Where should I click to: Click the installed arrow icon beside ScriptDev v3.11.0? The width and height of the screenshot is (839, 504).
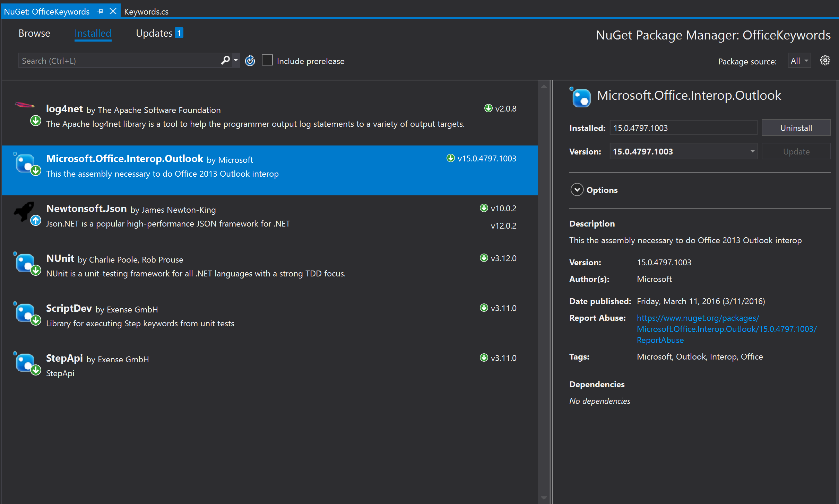(x=484, y=308)
